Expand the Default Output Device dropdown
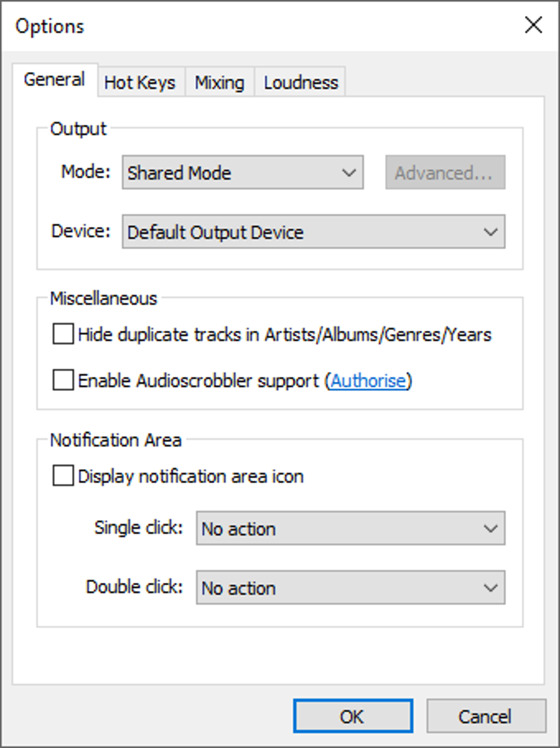This screenshot has height=748, width=560. (x=313, y=232)
